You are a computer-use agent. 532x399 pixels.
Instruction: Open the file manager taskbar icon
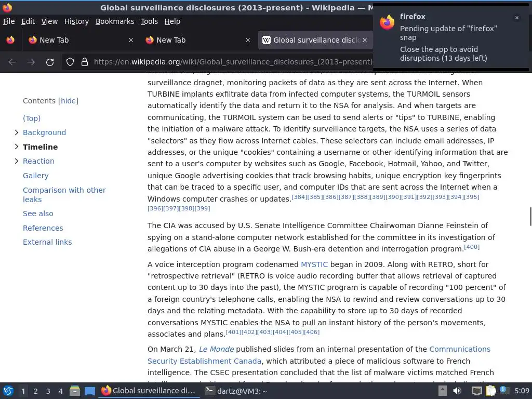(75, 391)
